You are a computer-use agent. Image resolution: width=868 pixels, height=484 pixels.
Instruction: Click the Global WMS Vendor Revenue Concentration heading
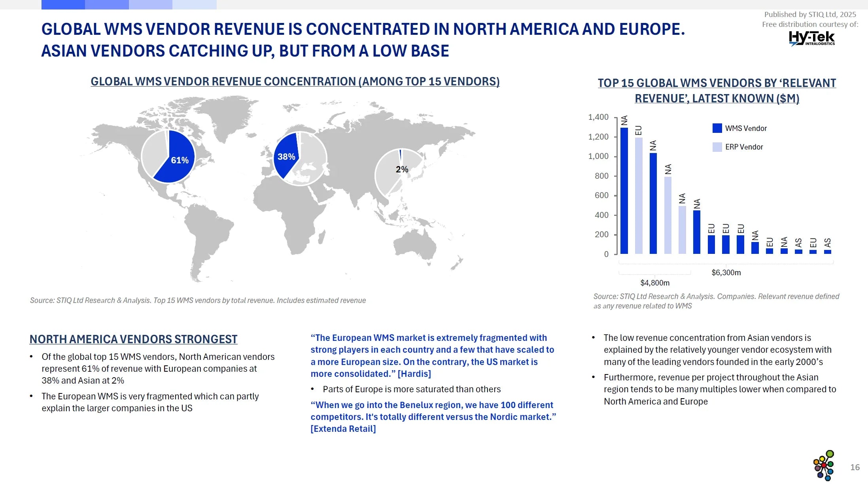click(x=295, y=81)
